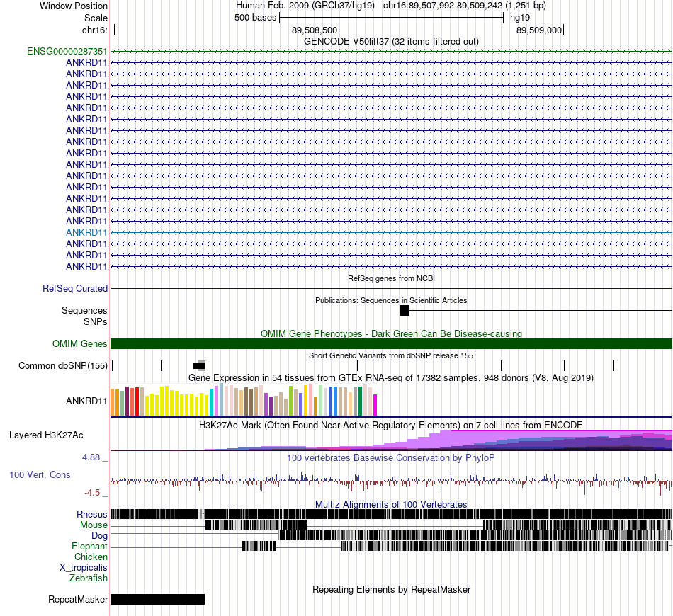
Task: Click the Window Position label
Action: [74, 6]
